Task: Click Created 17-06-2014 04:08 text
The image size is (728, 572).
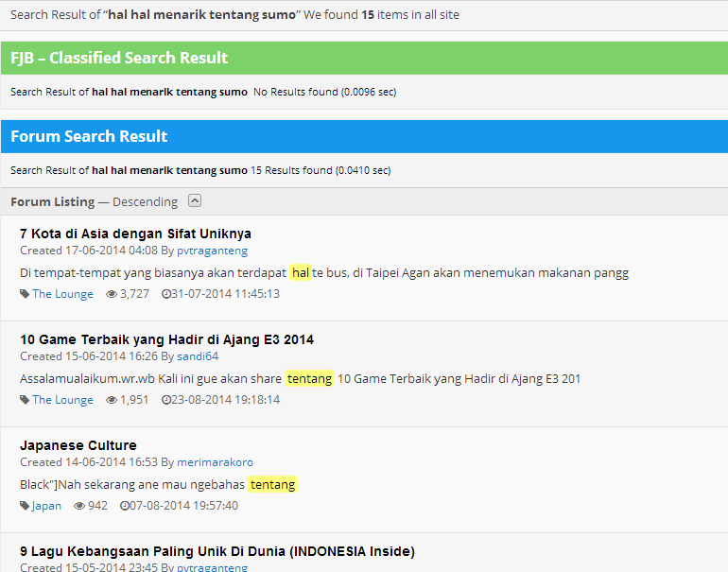Action: [x=89, y=251]
